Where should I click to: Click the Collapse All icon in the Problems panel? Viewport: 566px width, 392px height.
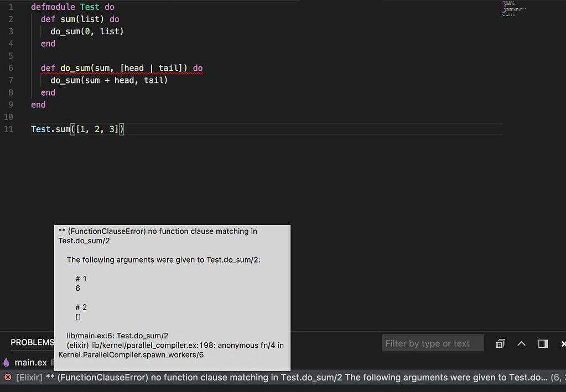click(500, 343)
